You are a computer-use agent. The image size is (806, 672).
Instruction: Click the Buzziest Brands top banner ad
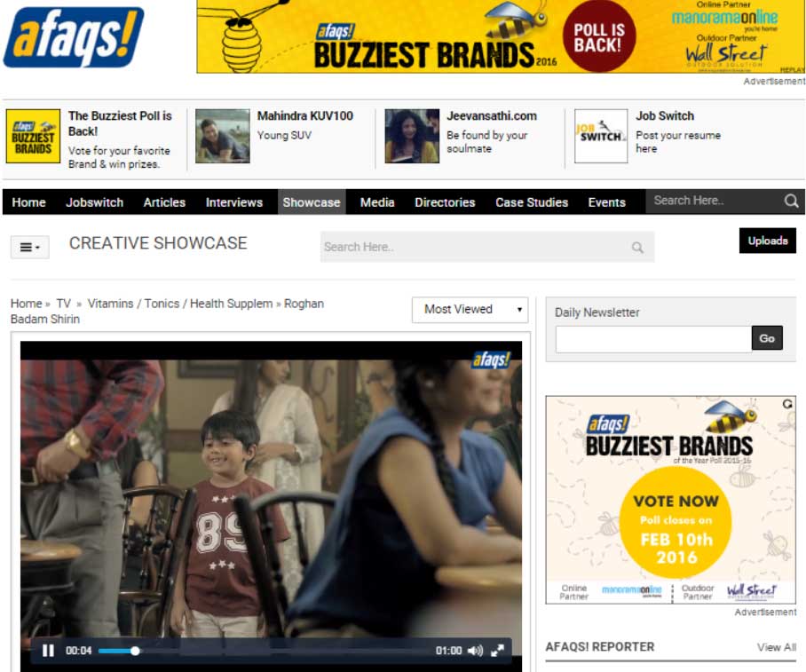point(501,36)
